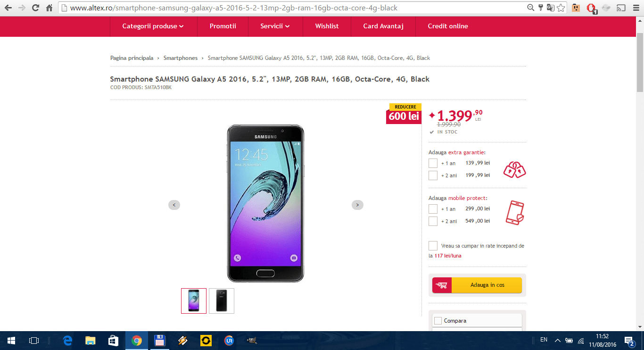
Task: Open Microsoft Edge from the taskbar
Action: pos(67,340)
